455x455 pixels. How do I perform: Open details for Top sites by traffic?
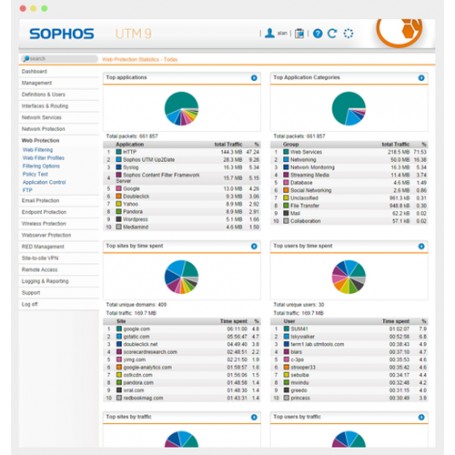254,417
